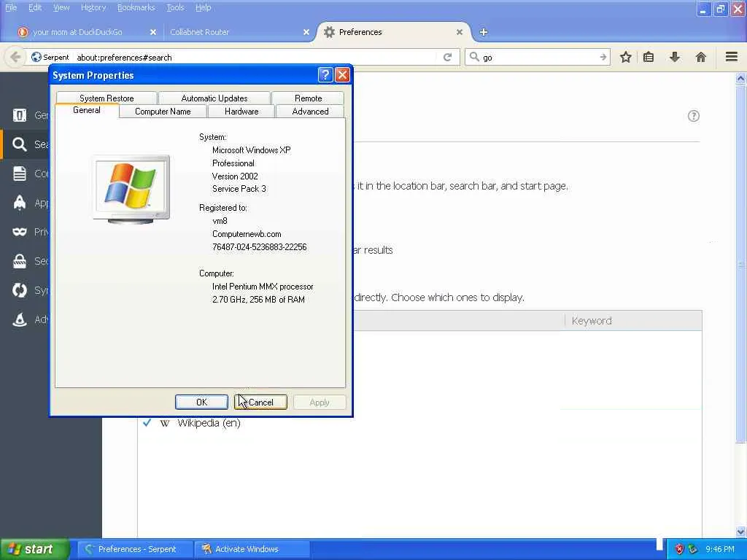Select the Search preferences sidebar icon
This screenshot has width=747, height=560.
(x=20, y=144)
